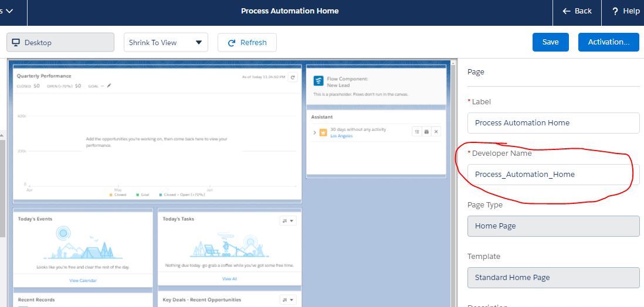Click the Los Angeles link in Assistant

(x=341, y=136)
